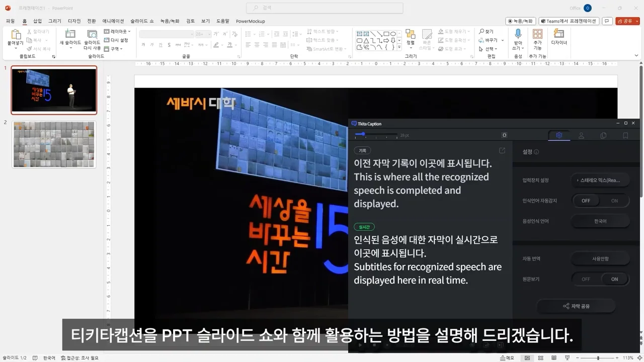Viewport: 644px width, 362px height.
Task: Set 원문보기 to OFF
Action: pos(586,279)
